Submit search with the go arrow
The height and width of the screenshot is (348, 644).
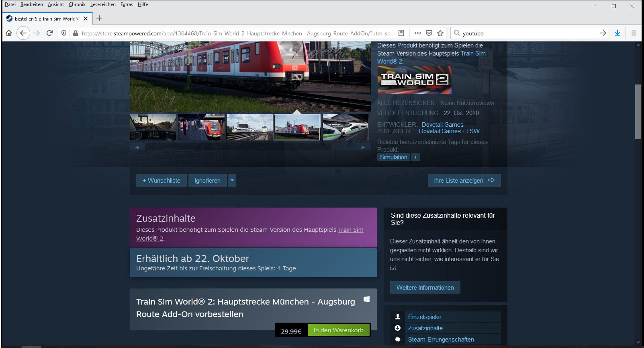pos(603,33)
